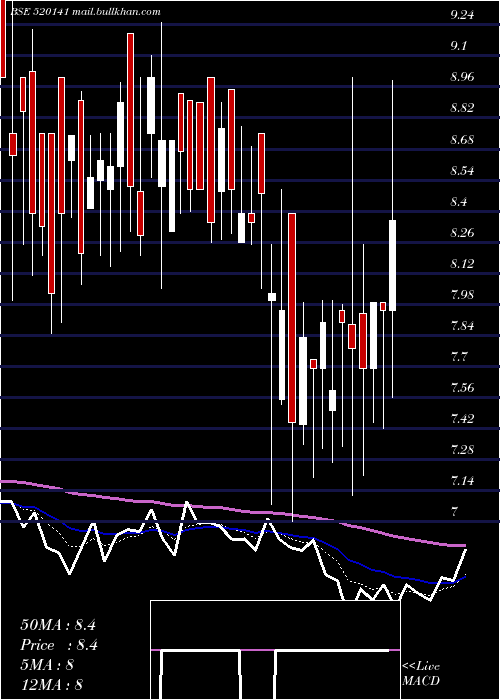Click the last white candlestick on the right

pyautogui.click(x=392, y=265)
